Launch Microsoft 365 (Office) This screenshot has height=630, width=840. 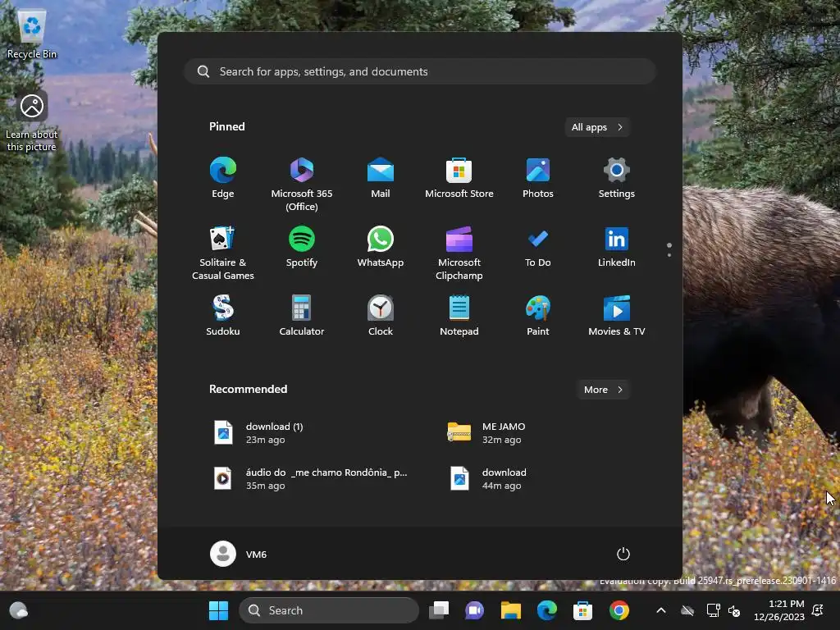(x=302, y=185)
